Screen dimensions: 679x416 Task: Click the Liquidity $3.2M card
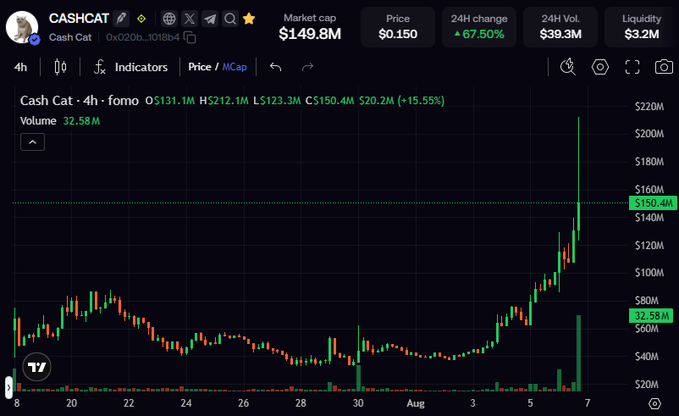click(641, 27)
